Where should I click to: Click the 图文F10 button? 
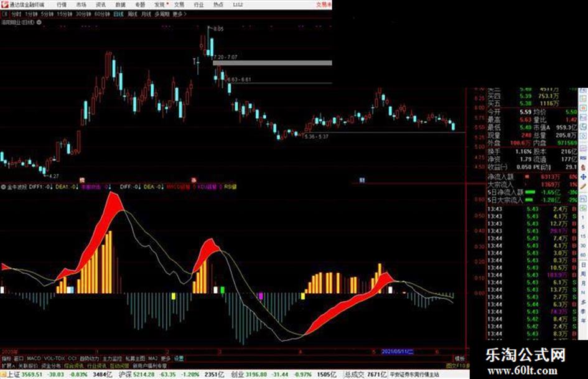click(x=458, y=365)
